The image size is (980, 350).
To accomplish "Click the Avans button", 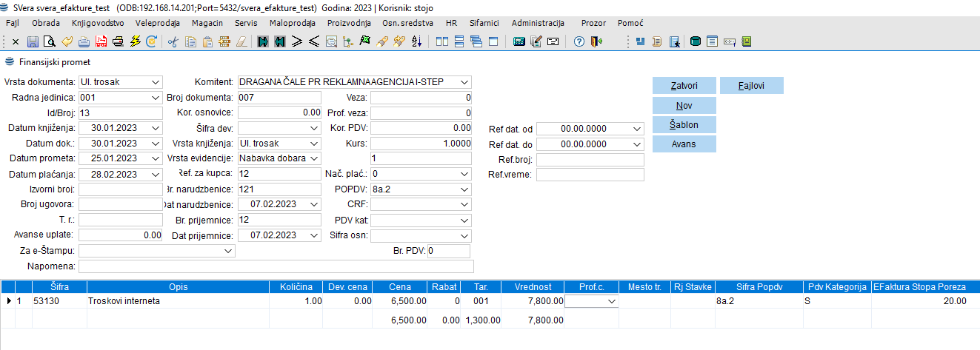I will (684, 144).
